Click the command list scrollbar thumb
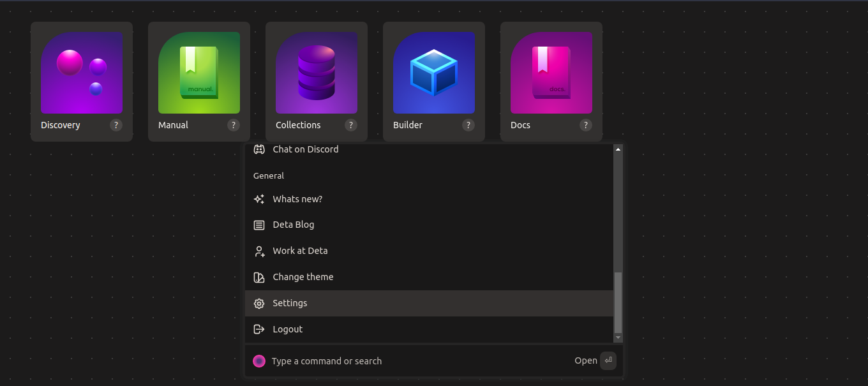Viewport: 868px width, 386px height. (618, 302)
